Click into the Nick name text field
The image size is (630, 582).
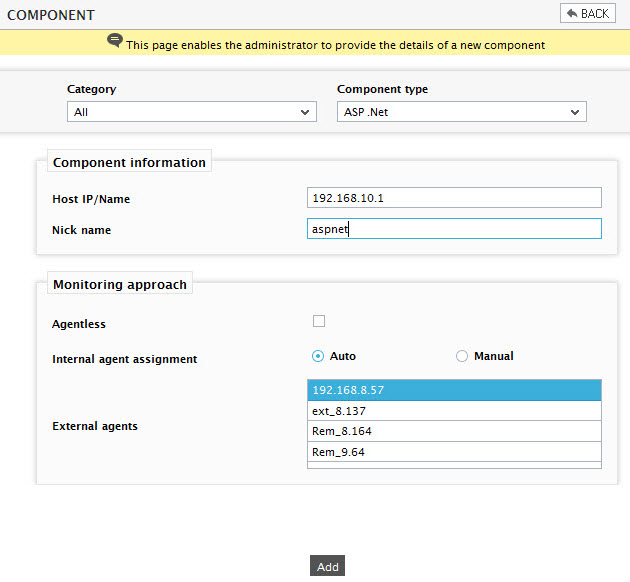tap(454, 229)
